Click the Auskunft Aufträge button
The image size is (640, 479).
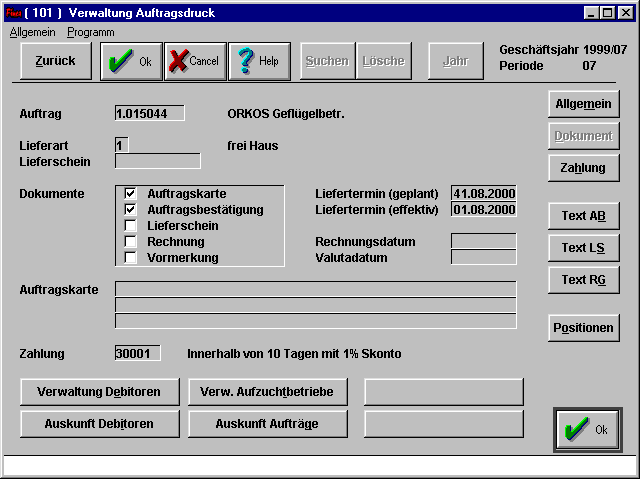pos(267,424)
